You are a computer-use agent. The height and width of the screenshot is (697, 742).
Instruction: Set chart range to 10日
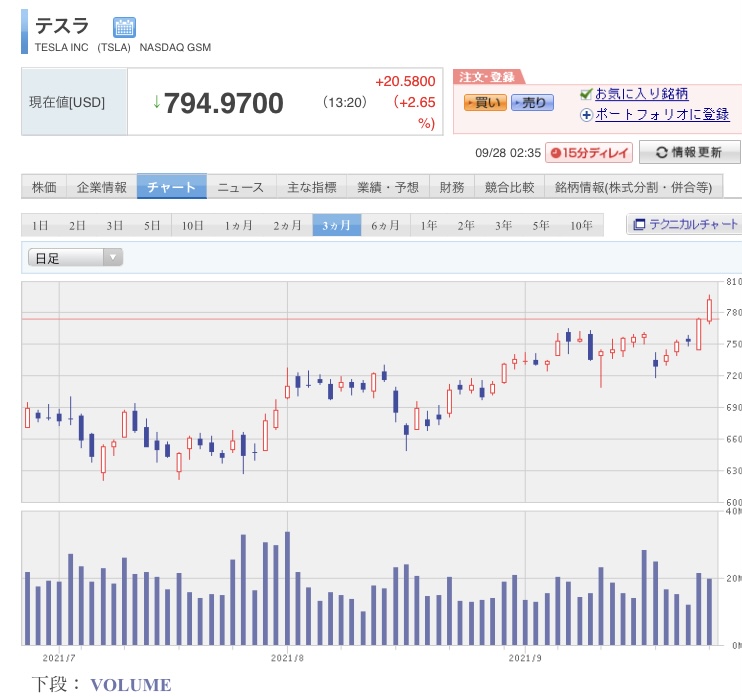pos(193,225)
